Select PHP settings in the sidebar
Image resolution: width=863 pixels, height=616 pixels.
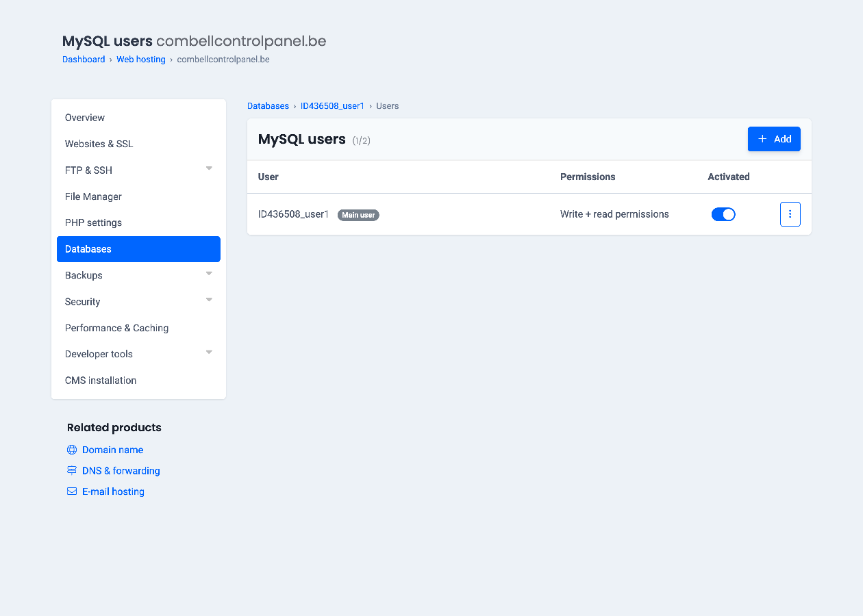(138, 222)
